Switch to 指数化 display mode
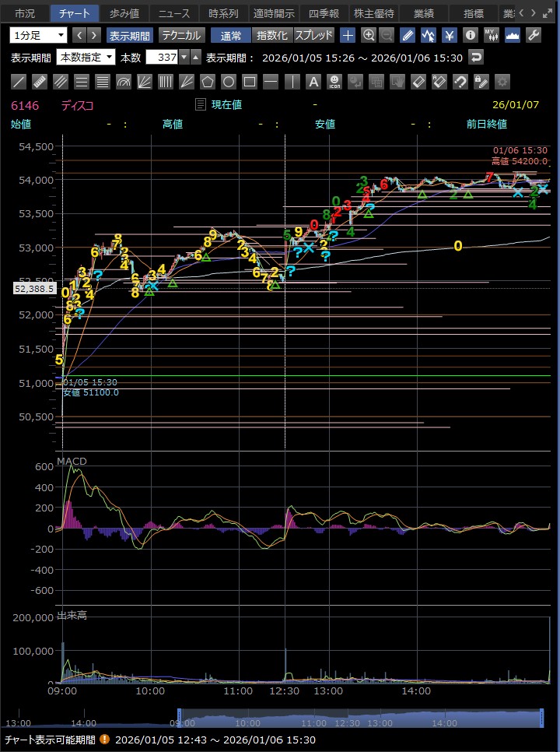 (271, 35)
